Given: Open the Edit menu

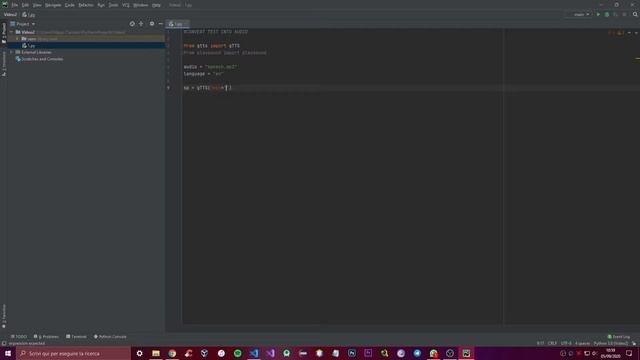Looking at the screenshot, I should 25,5.
